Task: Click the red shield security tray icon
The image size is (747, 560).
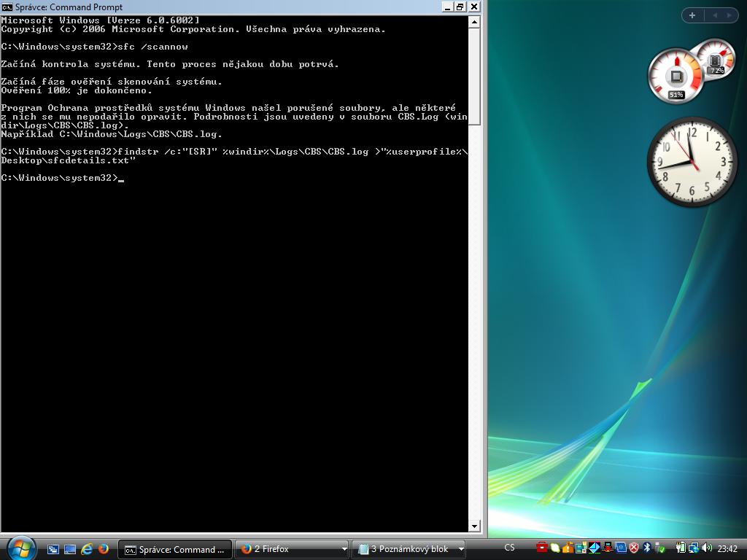Action: pyautogui.click(x=634, y=548)
